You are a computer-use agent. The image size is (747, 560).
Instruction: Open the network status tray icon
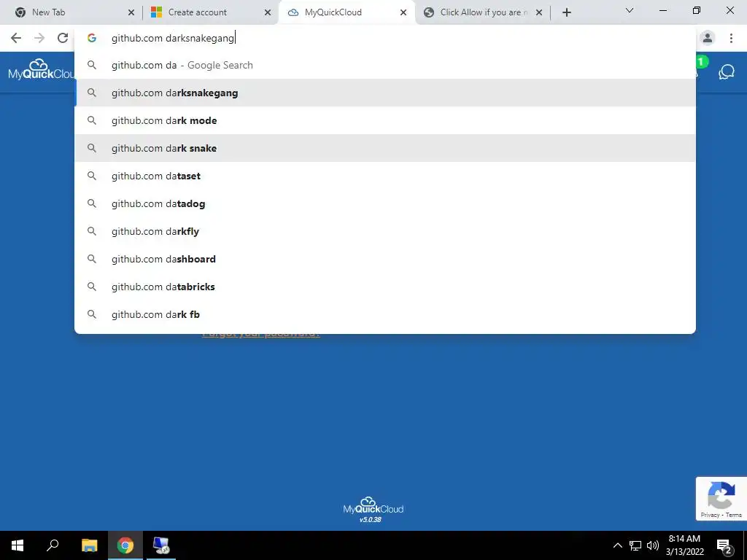[x=635, y=545]
